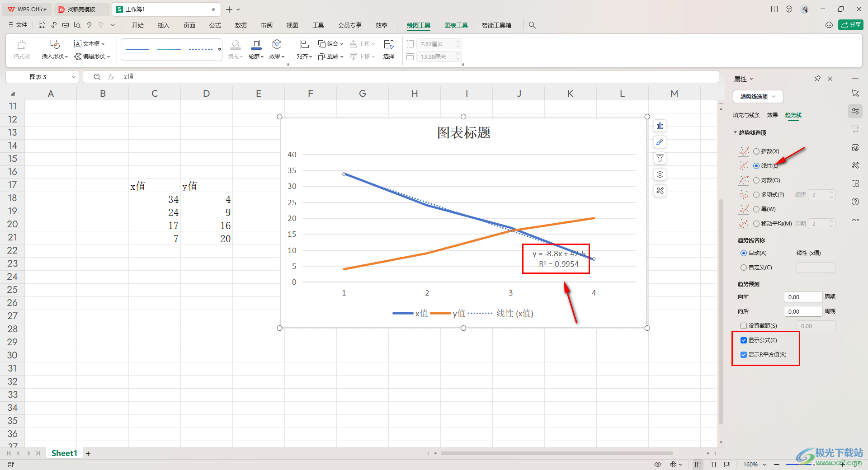Open Chart Filter funnel button beside chart

[660, 158]
